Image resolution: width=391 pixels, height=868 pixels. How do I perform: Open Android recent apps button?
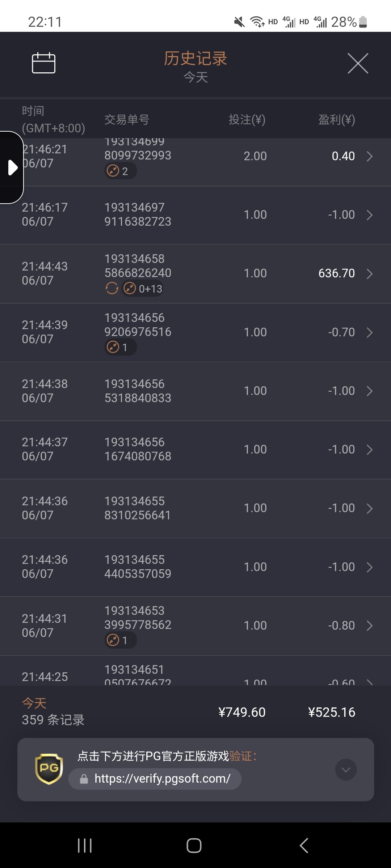(x=85, y=846)
